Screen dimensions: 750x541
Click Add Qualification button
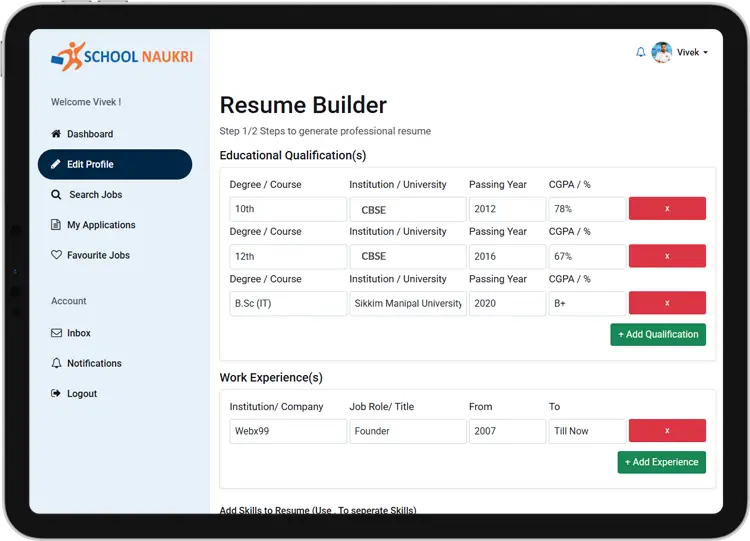click(658, 334)
